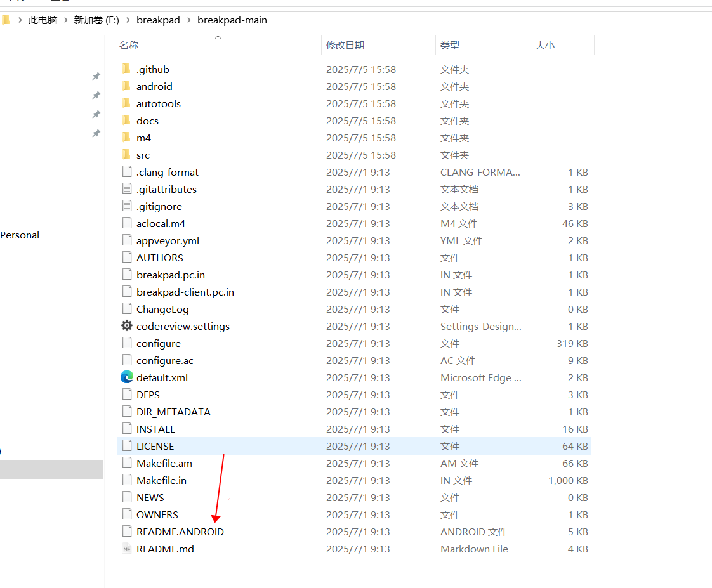This screenshot has height=588, width=712.
Task: Click the Makefile.am file icon
Action: pos(127,463)
